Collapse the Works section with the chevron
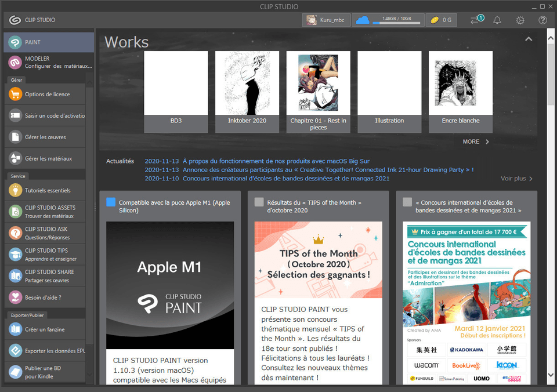 tap(529, 39)
